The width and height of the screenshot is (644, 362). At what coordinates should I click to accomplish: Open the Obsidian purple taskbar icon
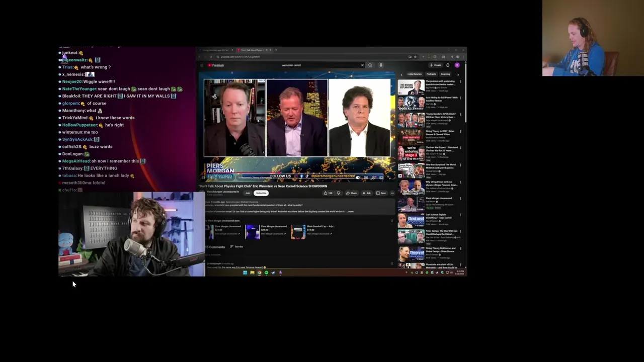280,273
